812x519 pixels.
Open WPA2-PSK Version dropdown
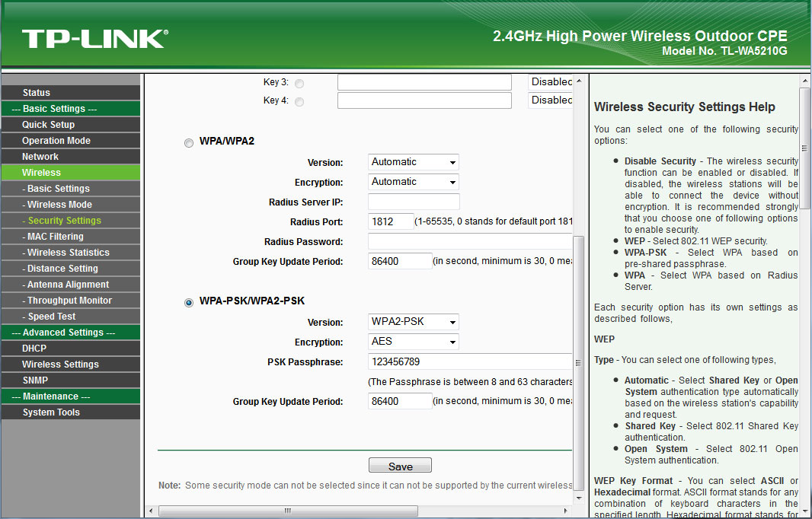(x=414, y=322)
